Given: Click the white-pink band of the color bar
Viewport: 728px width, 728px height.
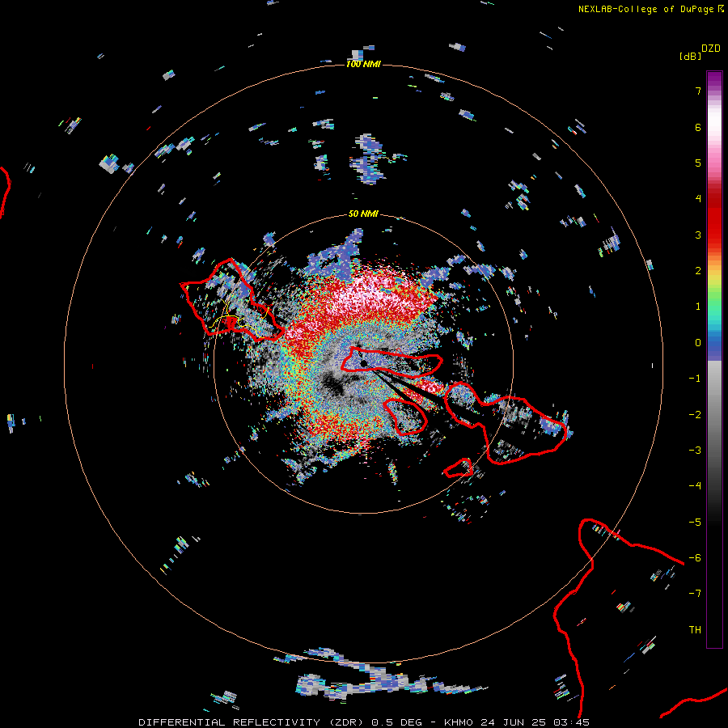Looking at the screenshot, I should click(x=714, y=123).
